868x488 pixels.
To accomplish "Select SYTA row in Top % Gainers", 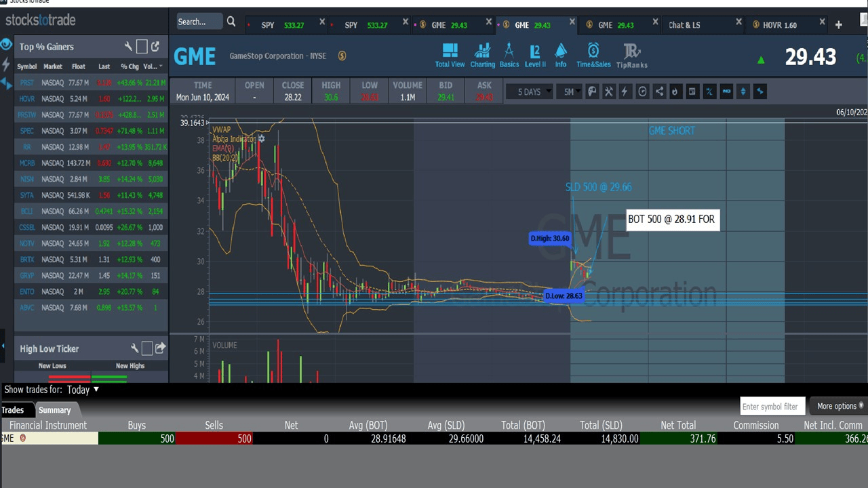I will (91, 195).
